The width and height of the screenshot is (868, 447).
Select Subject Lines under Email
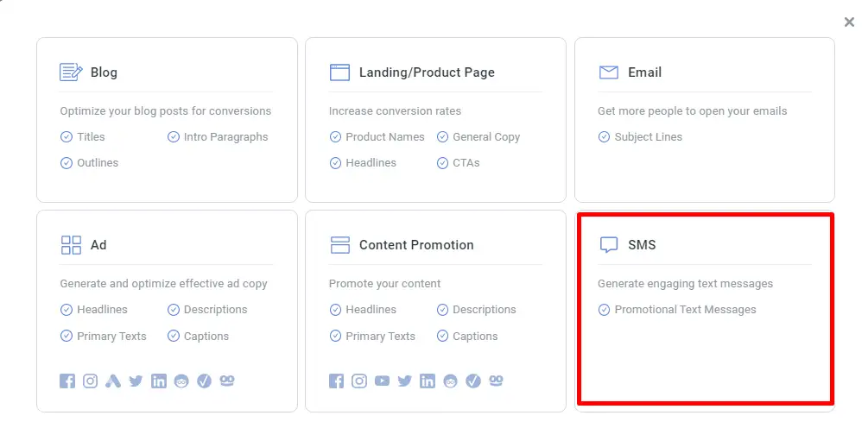point(641,136)
